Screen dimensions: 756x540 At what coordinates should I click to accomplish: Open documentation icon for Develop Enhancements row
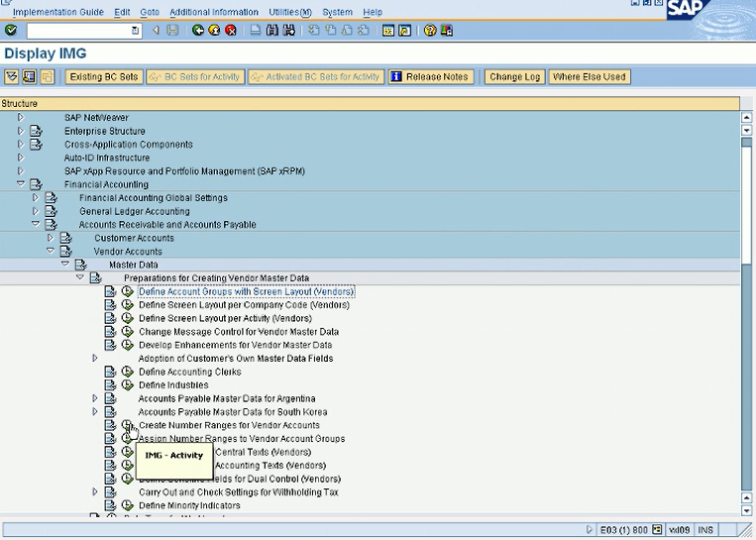point(110,345)
